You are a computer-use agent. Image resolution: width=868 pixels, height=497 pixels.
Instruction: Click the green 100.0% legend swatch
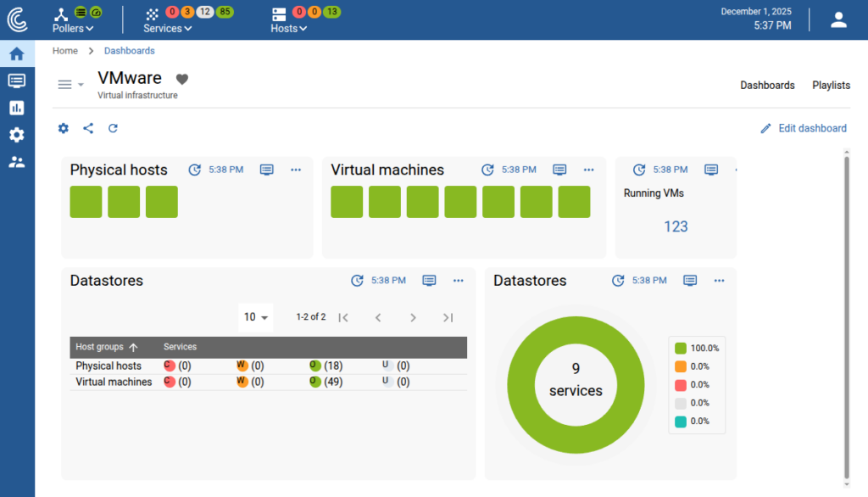click(x=681, y=349)
